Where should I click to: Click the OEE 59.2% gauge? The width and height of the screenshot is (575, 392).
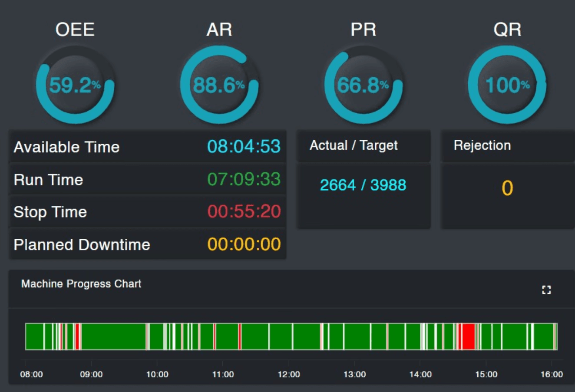(75, 85)
